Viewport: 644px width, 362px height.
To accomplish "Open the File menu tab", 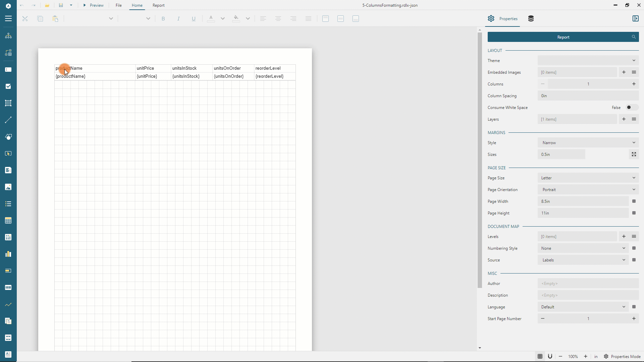I will 118,5.
